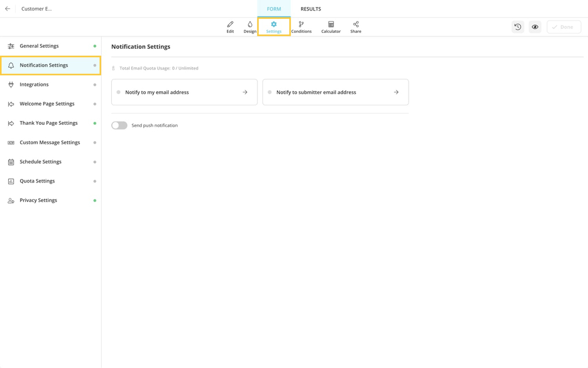Open Integrations settings section

pyautogui.click(x=34, y=85)
